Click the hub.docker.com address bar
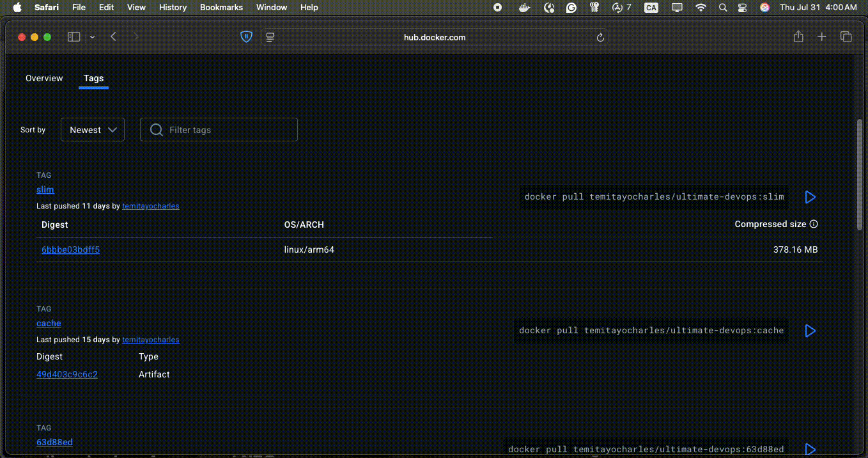This screenshot has width=868, height=458. pos(435,37)
